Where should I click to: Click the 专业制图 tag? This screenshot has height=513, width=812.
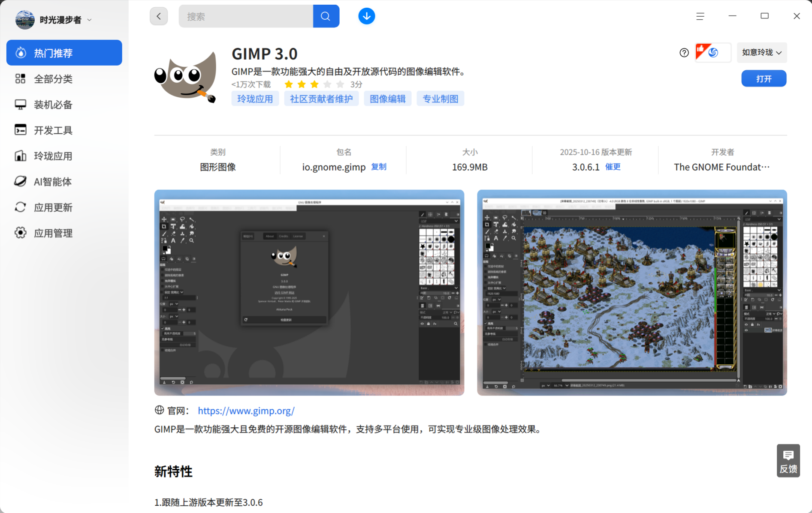[441, 99]
